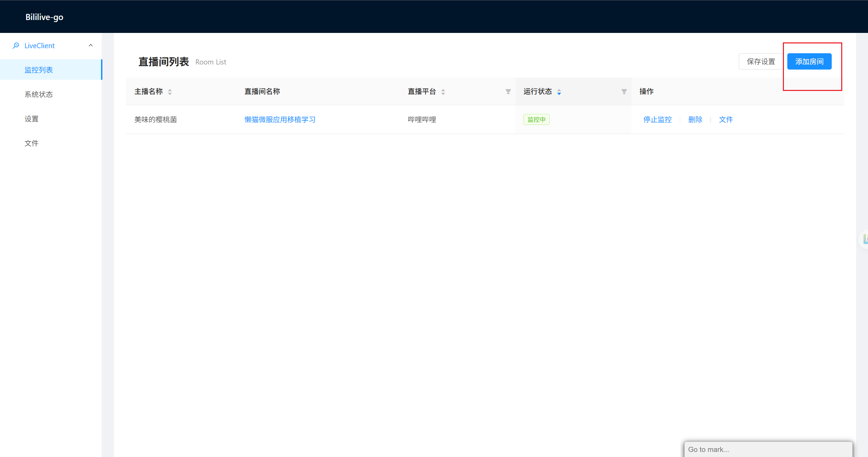Click the Go to mark input field
The width and height of the screenshot is (868, 457).
tap(768, 449)
